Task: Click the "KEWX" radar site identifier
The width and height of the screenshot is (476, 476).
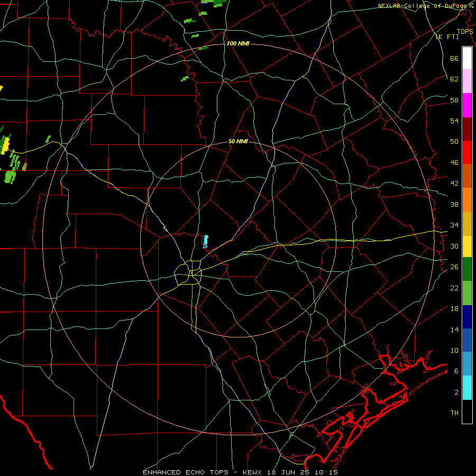Action: coord(252,472)
